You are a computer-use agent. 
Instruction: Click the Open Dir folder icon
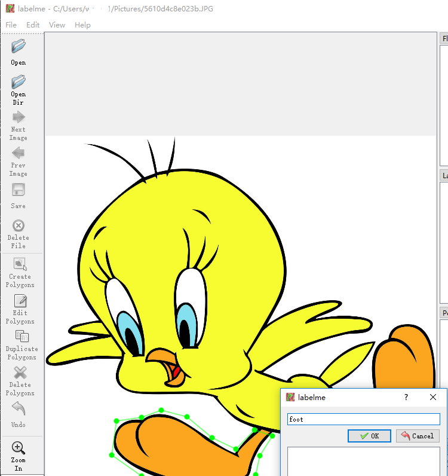(18, 82)
